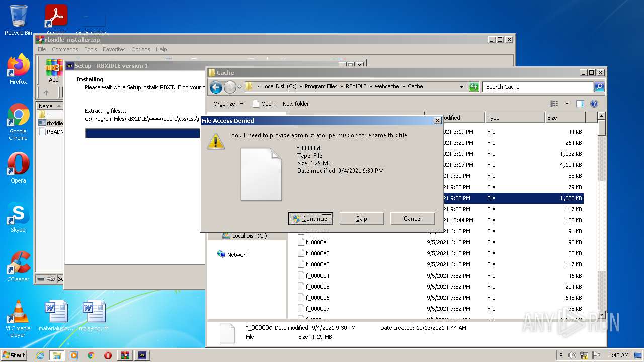Switch to the RBXIDLE Setup taskbar item
644x362 pixels.
[142, 355]
